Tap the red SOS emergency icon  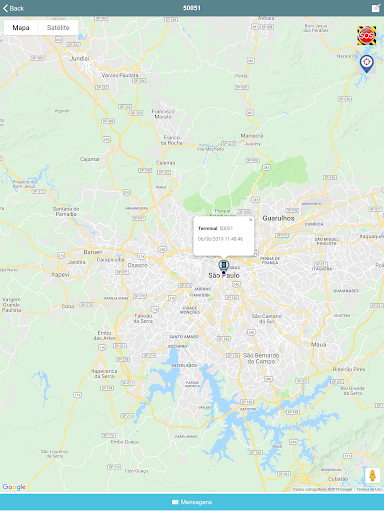coord(367,36)
